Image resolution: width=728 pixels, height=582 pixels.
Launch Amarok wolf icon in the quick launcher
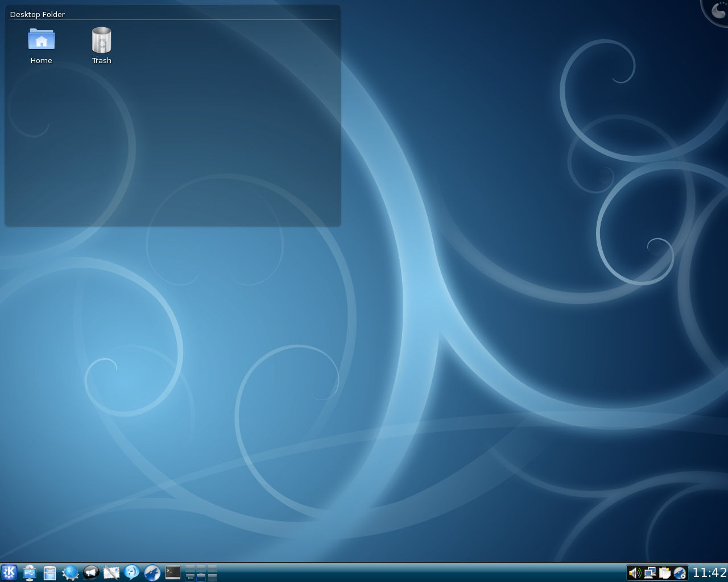[x=152, y=572]
